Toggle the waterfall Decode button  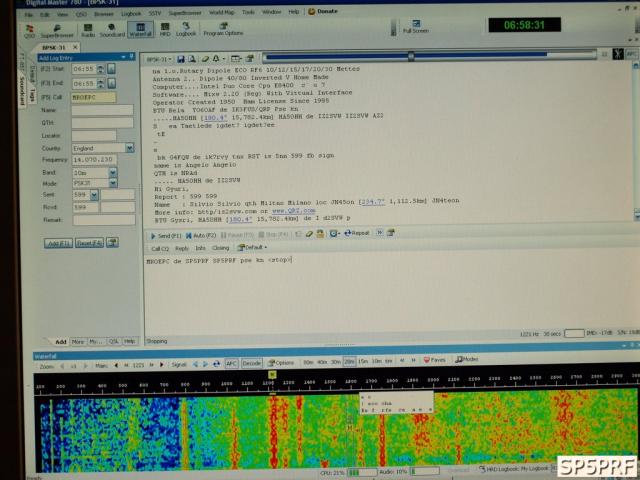[251, 363]
